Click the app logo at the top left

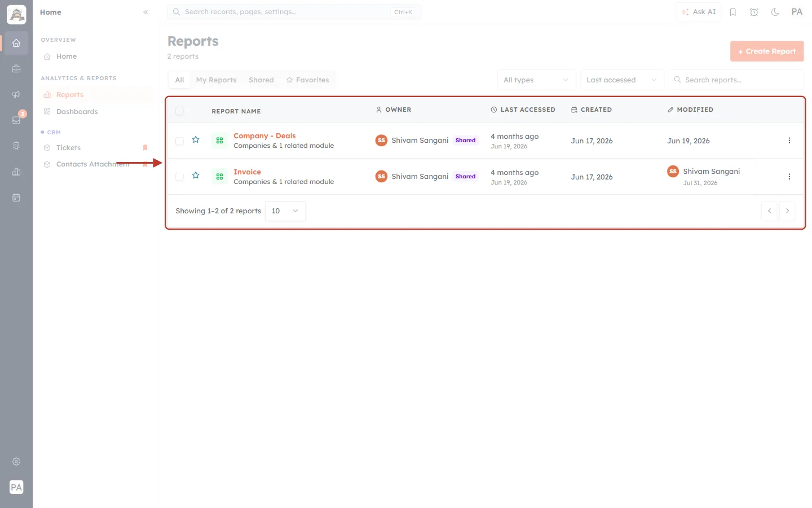(x=16, y=15)
